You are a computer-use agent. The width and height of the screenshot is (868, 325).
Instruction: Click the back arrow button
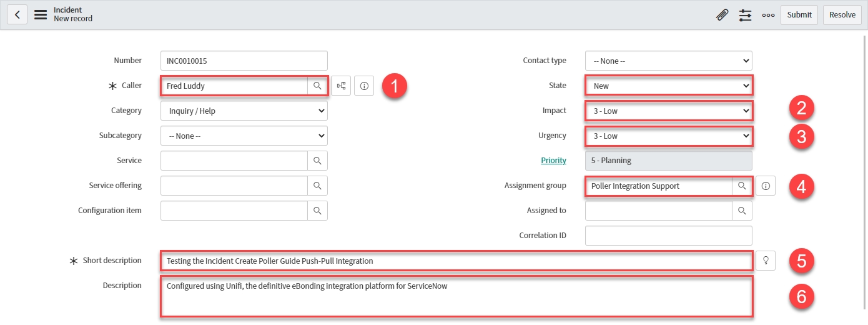click(17, 14)
